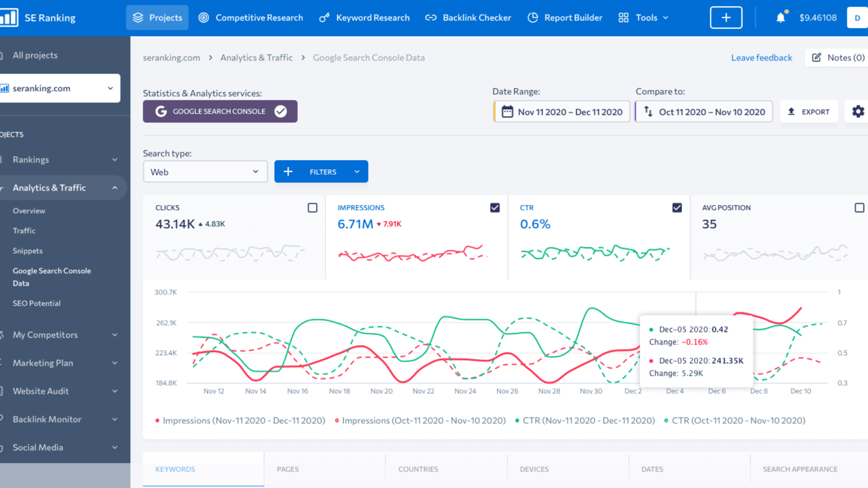Click the SE Ranking logo icon
868x488 pixels.
(9, 18)
